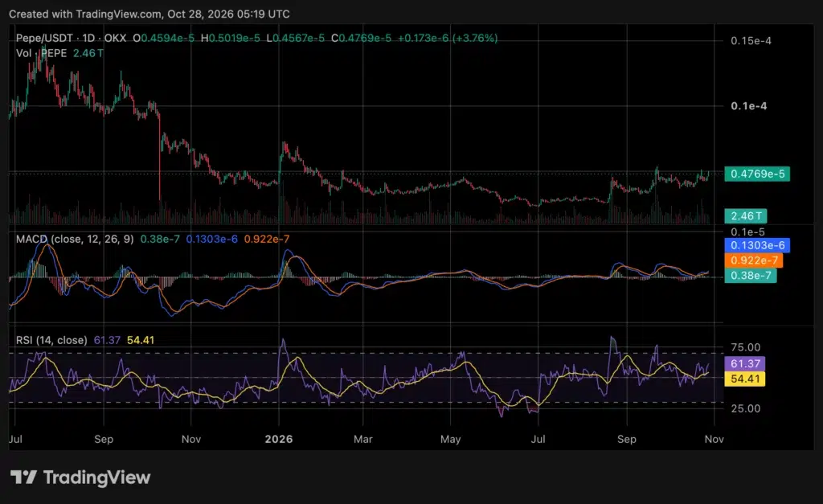
Task: Click the TradingView logo icon
Action: [23, 477]
